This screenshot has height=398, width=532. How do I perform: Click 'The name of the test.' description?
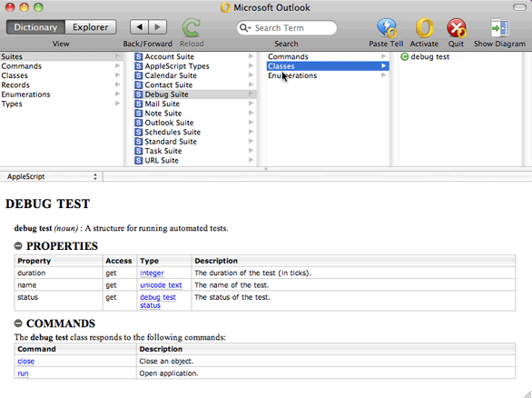tap(232, 285)
